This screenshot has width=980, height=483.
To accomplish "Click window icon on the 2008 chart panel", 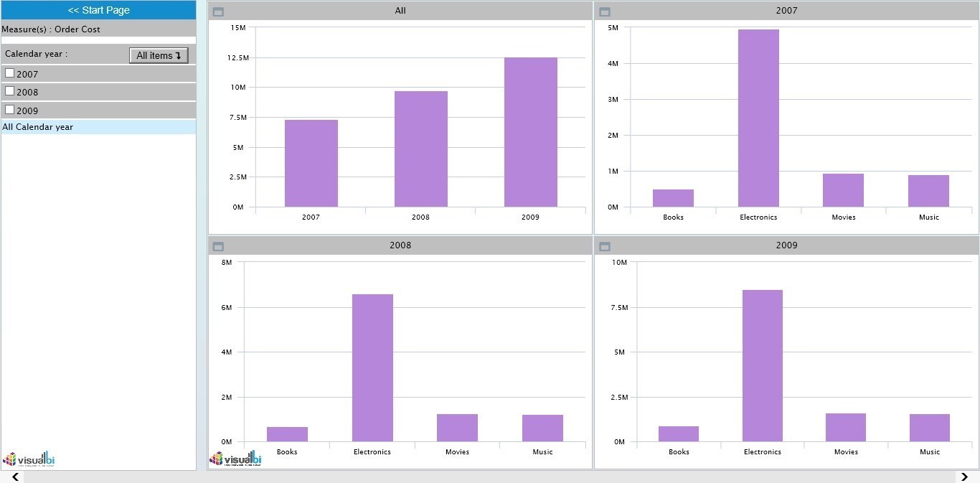I will [219, 246].
